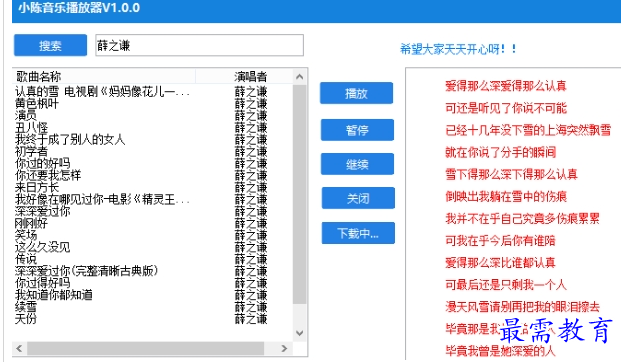Viewport: 621px width, 362px height.
Task: Select the song 初学者
Action: click(31, 151)
